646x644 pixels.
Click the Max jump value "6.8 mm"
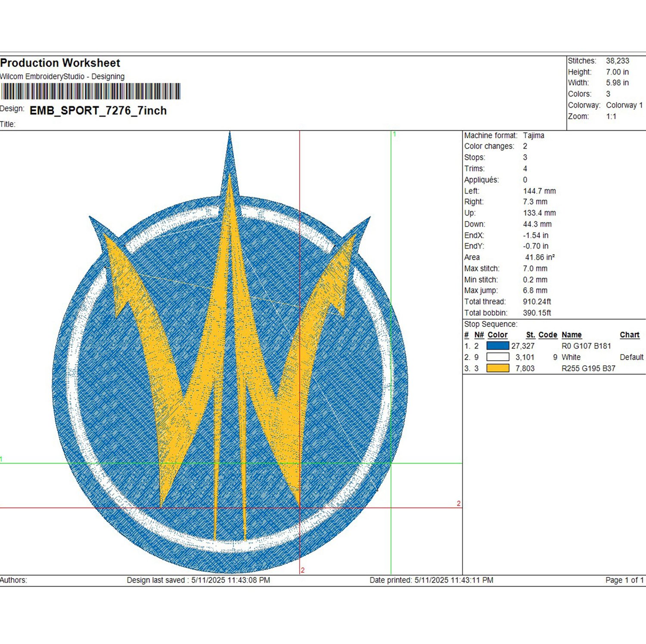(x=535, y=290)
